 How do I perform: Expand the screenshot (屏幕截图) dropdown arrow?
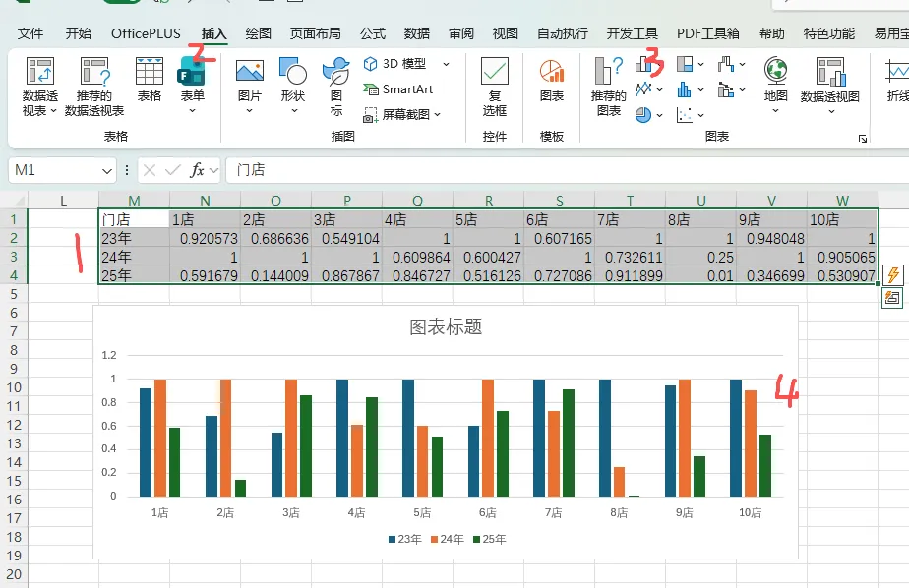coord(437,115)
